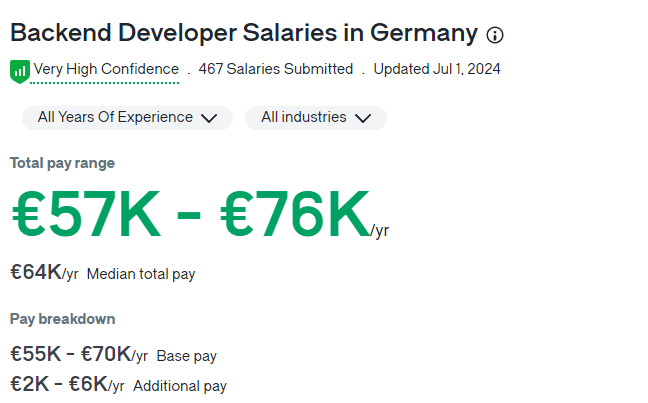Click the Backend Developer Salaries in Germany heading

(243, 33)
